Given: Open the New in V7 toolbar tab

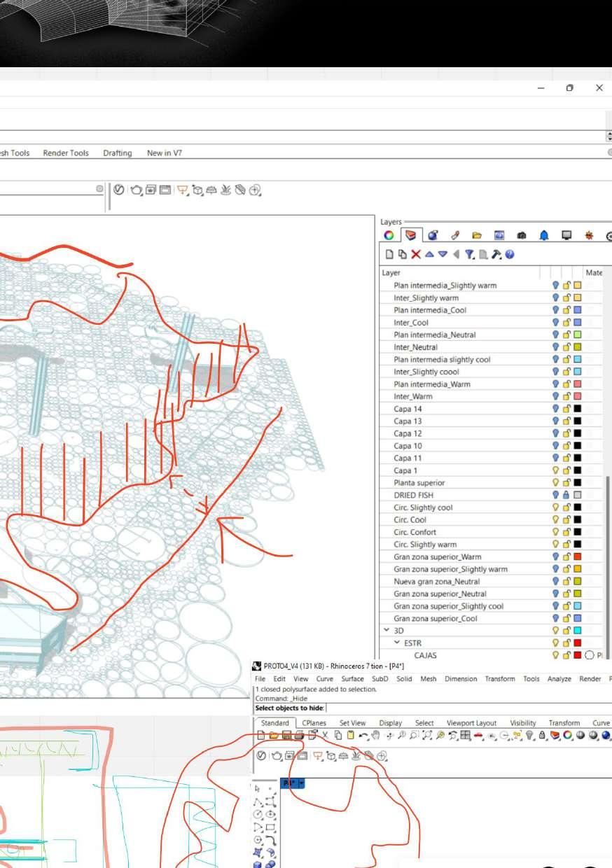Looking at the screenshot, I should click(x=164, y=153).
